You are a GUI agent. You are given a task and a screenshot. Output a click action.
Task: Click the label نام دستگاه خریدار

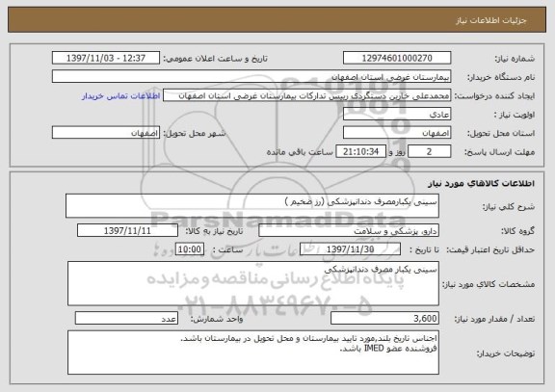pyautogui.click(x=501, y=77)
